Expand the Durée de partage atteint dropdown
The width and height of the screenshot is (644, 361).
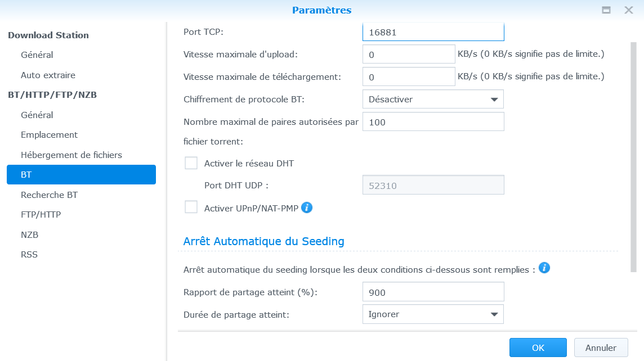pyautogui.click(x=433, y=314)
